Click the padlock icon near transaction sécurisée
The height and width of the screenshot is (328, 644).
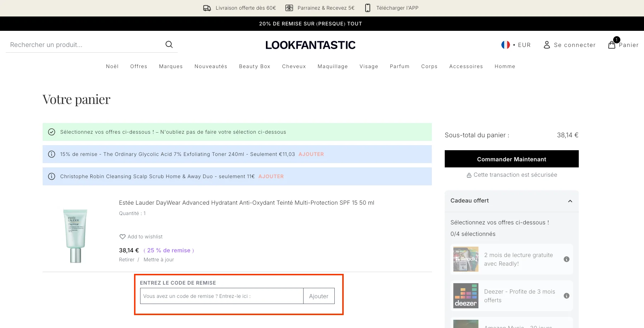[469, 175]
